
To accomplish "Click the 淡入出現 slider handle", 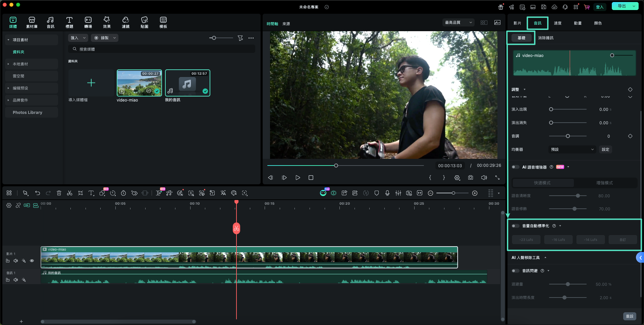I will coord(551,109).
